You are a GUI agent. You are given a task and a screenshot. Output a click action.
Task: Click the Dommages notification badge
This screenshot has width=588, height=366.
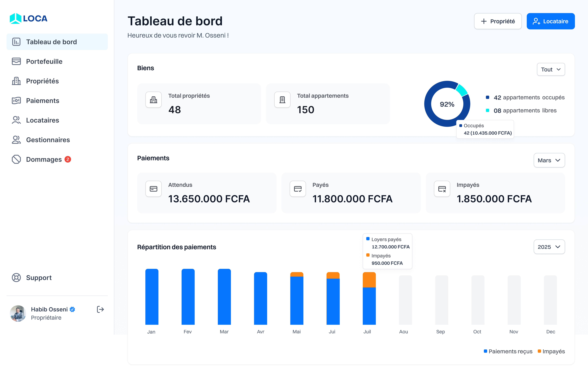click(68, 159)
